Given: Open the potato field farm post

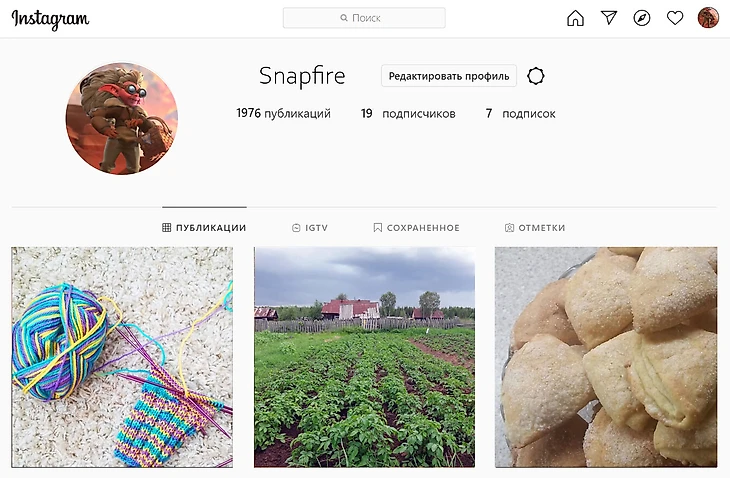Looking at the screenshot, I should click(364, 357).
